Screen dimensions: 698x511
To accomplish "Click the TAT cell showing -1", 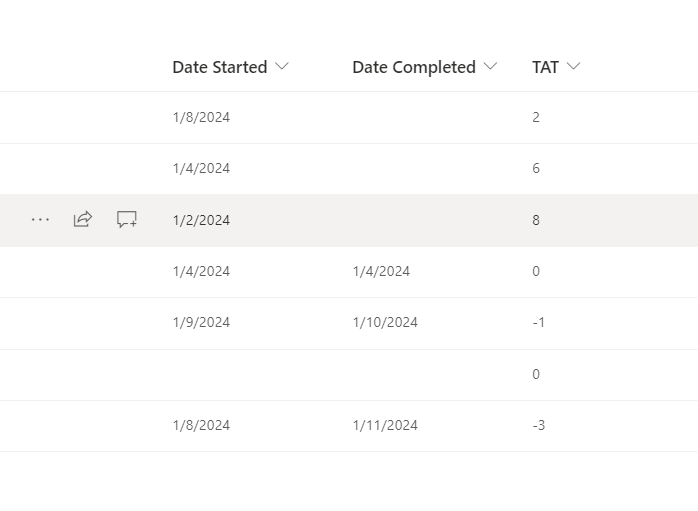I will pyautogui.click(x=538, y=322).
